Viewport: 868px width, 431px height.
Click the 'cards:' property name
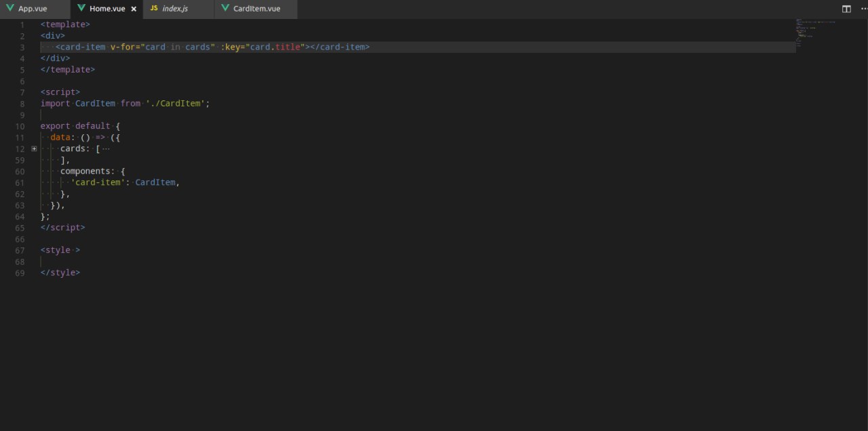(x=75, y=148)
